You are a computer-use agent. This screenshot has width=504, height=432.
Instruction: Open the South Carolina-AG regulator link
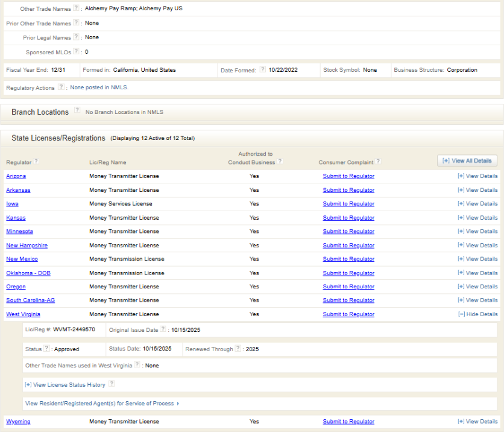coord(30,300)
